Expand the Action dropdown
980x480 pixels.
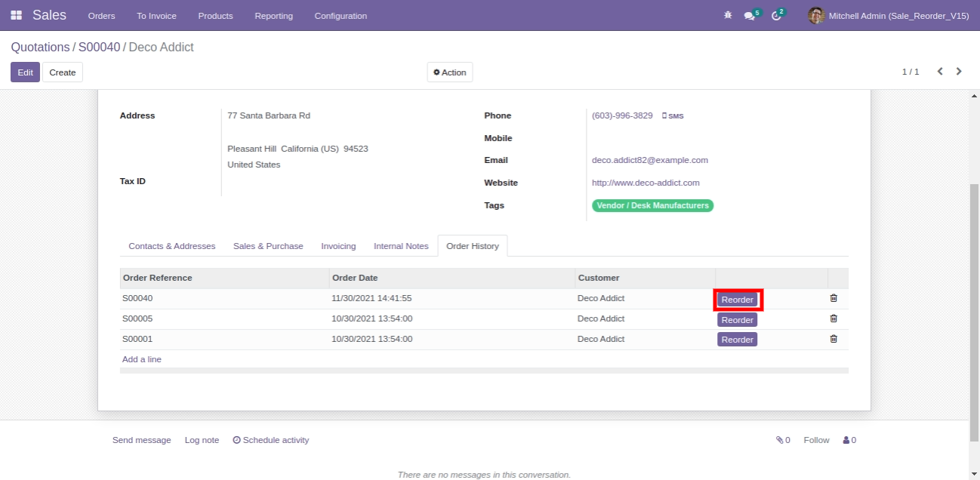coord(450,72)
